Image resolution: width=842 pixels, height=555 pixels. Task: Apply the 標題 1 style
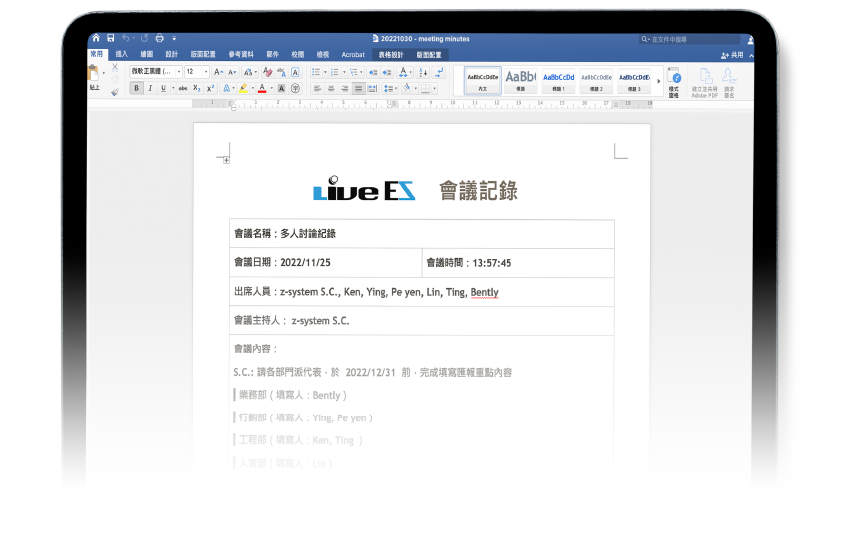click(558, 81)
